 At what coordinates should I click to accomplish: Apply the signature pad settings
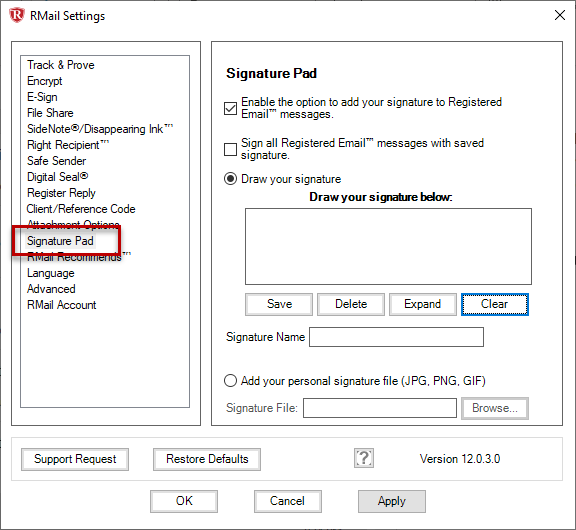pos(392,501)
